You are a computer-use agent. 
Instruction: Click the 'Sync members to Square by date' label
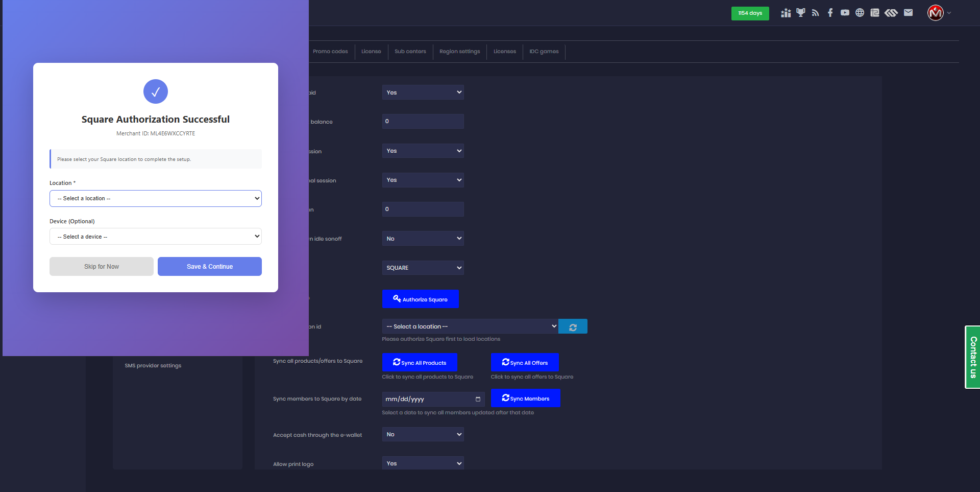coord(317,399)
